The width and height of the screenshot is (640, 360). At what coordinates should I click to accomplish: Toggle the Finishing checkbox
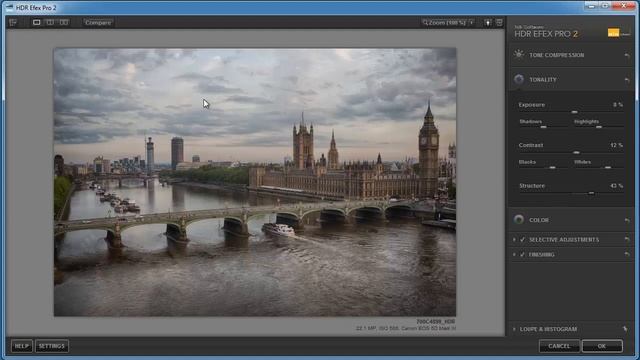(522, 255)
